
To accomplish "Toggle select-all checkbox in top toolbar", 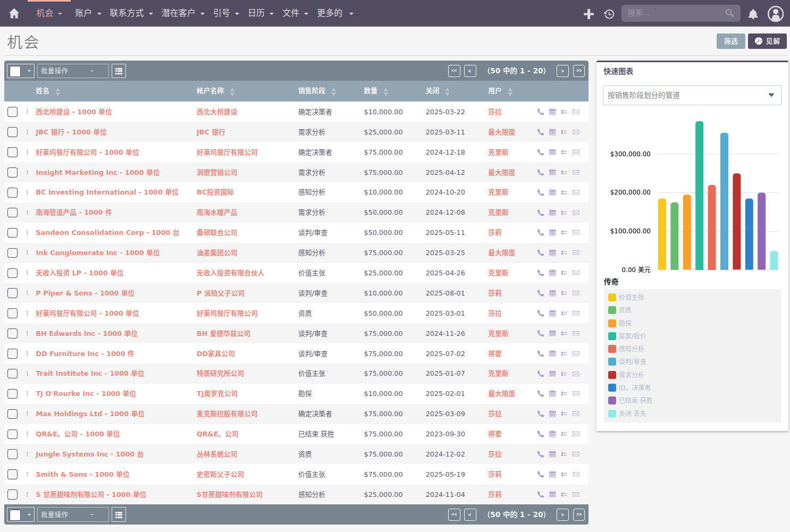I will click(15, 71).
